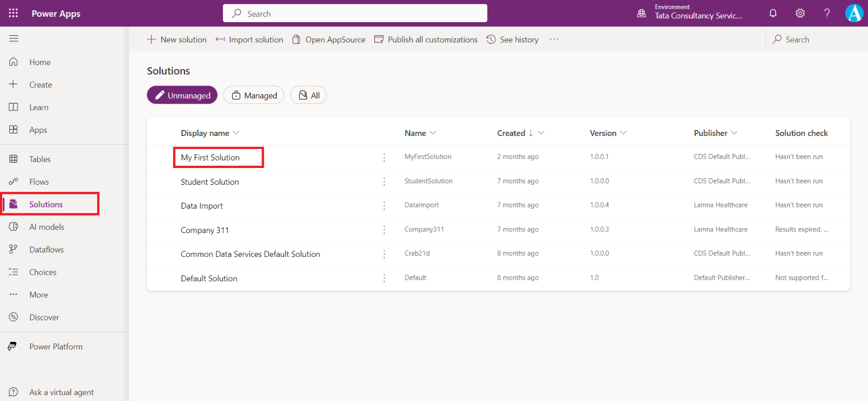This screenshot has height=401, width=868.
Task: Select the Unmanaged filter pill
Action: click(x=182, y=95)
